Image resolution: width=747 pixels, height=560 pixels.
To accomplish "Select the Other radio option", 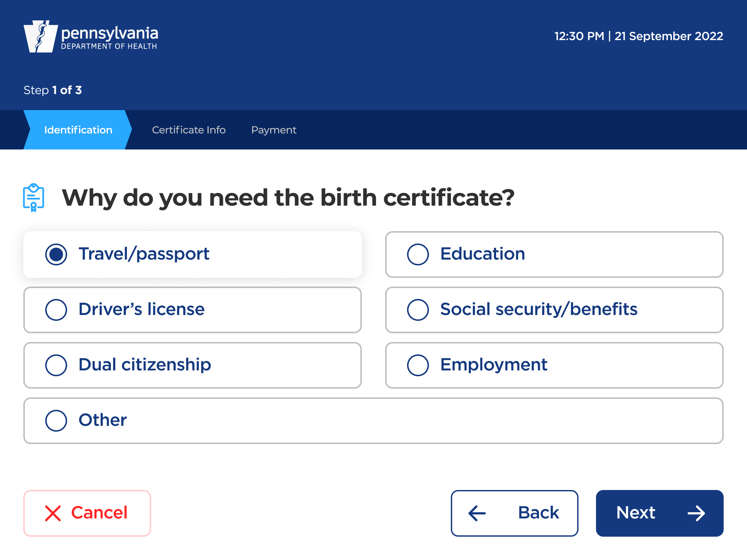I will click(x=56, y=421).
